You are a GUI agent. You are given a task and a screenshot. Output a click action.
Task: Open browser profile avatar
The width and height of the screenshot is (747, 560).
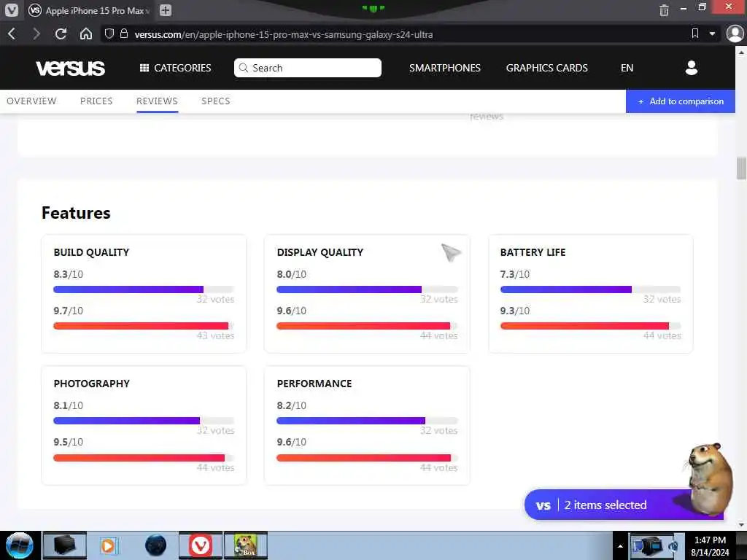pos(735,34)
